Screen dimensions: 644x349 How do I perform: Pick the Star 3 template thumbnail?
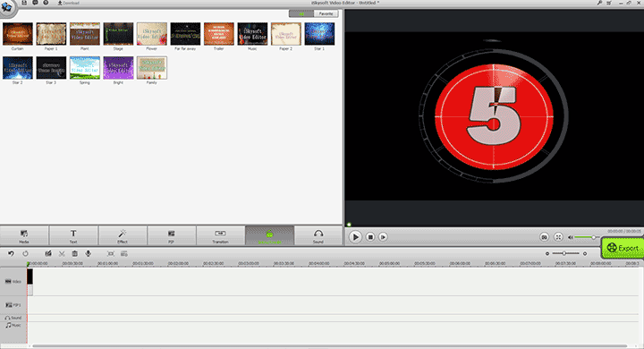coord(51,68)
